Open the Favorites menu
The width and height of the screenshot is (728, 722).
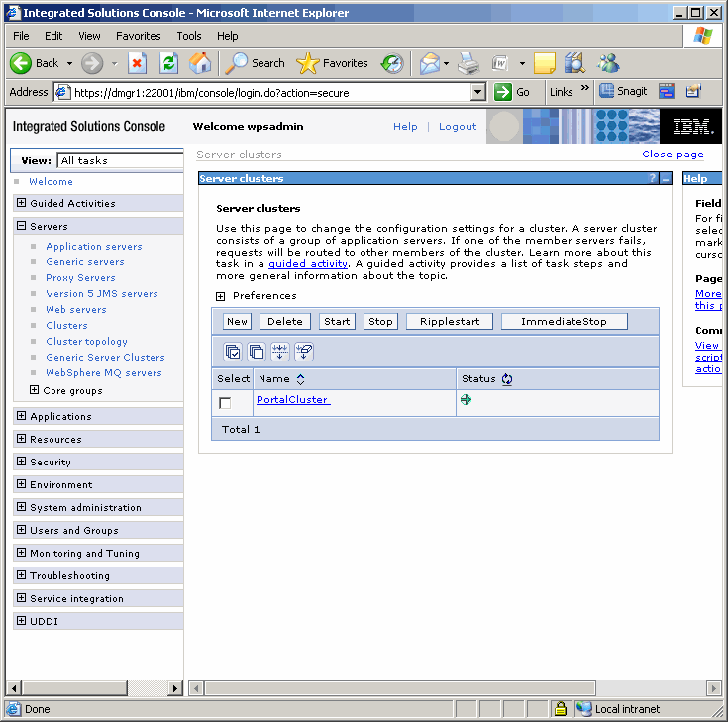click(138, 36)
